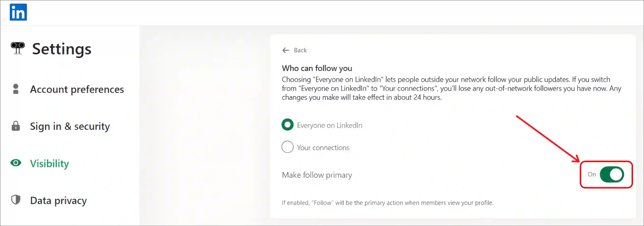Click the Visibility eye icon
The image size is (644, 226).
coord(16,163)
